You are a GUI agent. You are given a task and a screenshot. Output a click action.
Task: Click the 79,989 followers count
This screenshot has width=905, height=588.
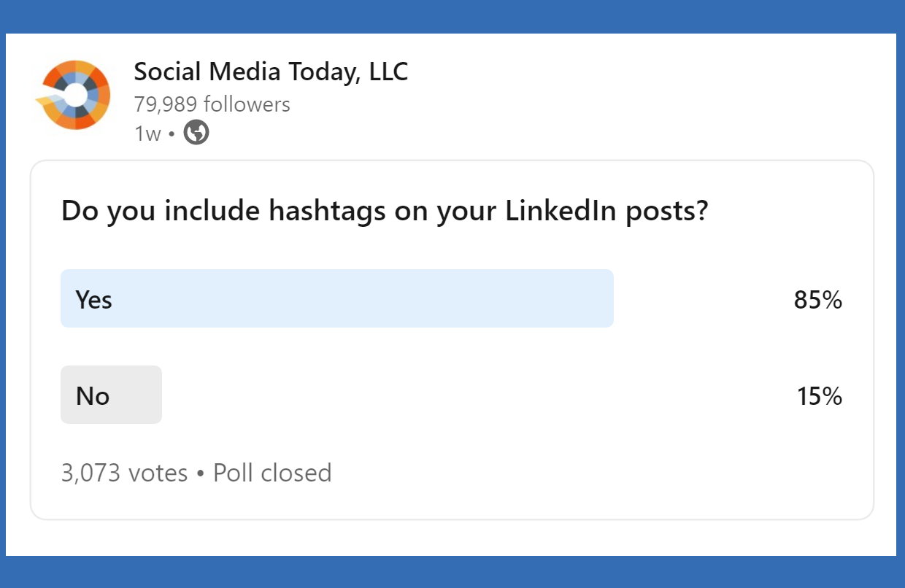click(x=212, y=104)
